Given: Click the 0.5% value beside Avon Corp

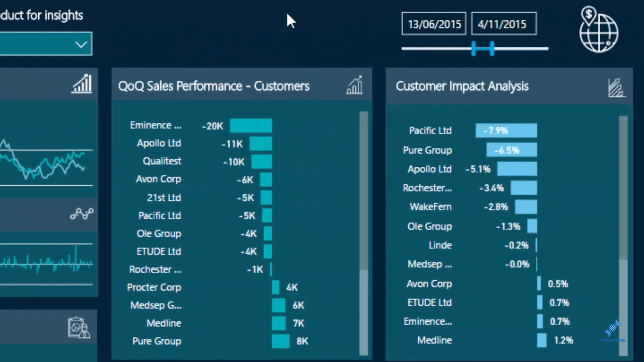Looking at the screenshot, I should click(558, 284).
